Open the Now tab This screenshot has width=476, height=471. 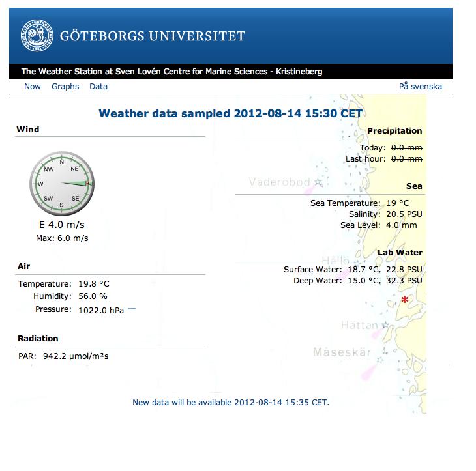pyautogui.click(x=33, y=87)
